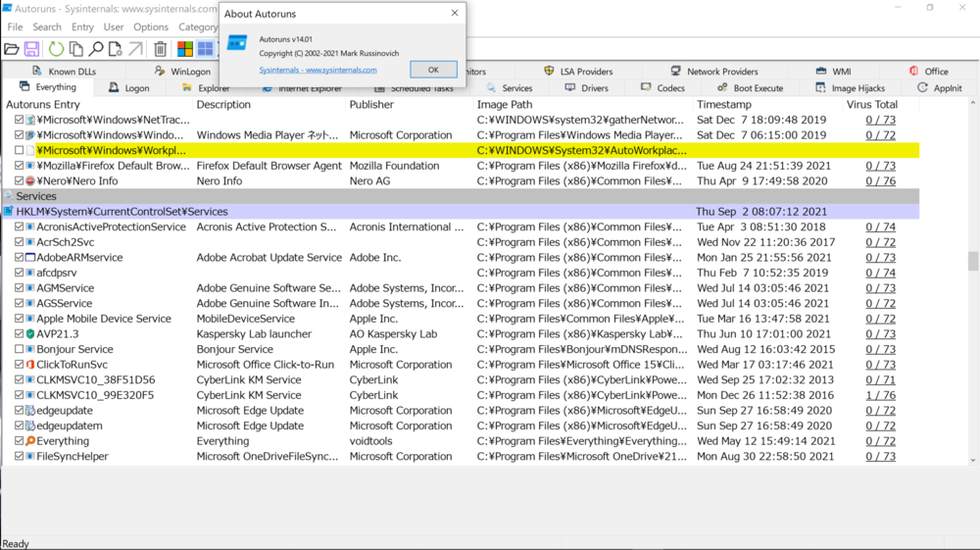Image resolution: width=980 pixels, height=550 pixels.
Task: Click the colorful Microsoft logo filter icon
Action: (185, 49)
